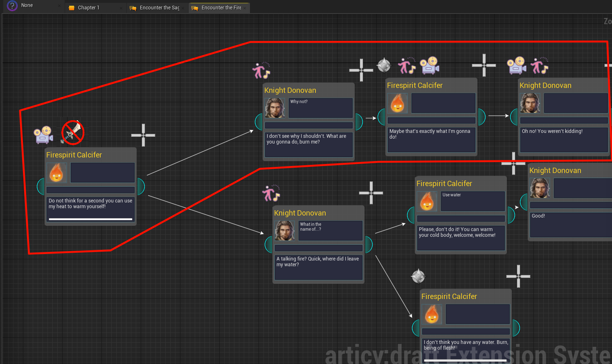
Task: Click the output pin of 'Maybe that's exactly' node
Action: pyautogui.click(x=482, y=117)
